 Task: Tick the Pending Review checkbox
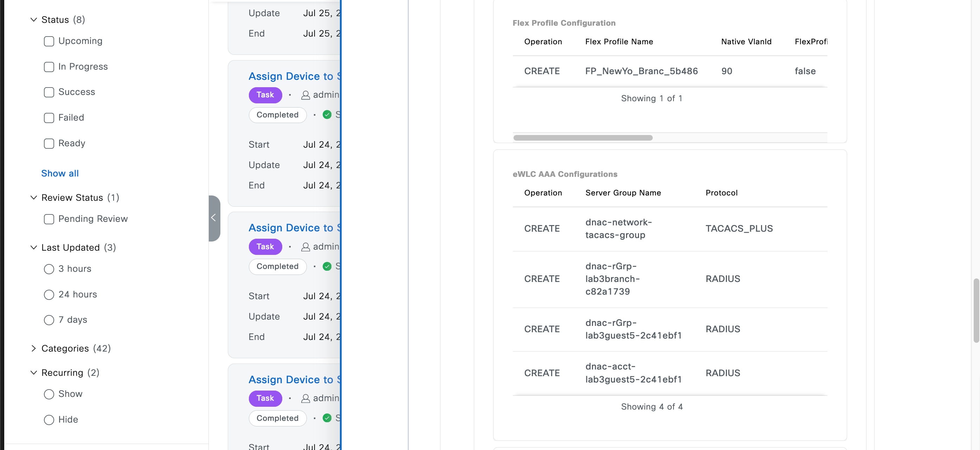[x=49, y=219]
